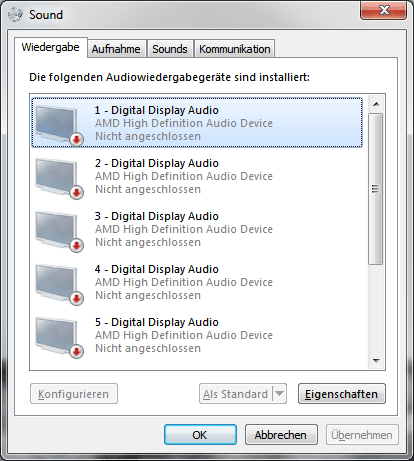Screen dimensions: 414x461
Task: Open the Sounds tab
Action: (x=170, y=49)
